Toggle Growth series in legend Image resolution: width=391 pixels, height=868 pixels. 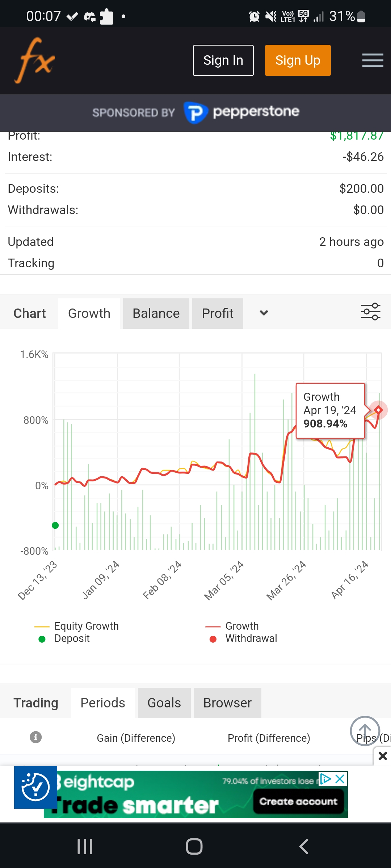[x=241, y=626]
